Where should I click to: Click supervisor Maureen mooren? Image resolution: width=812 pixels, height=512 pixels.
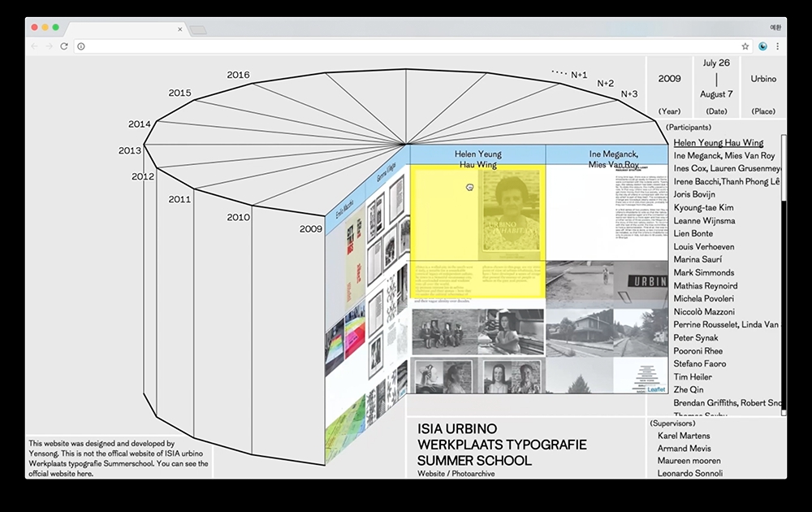click(689, 461)
